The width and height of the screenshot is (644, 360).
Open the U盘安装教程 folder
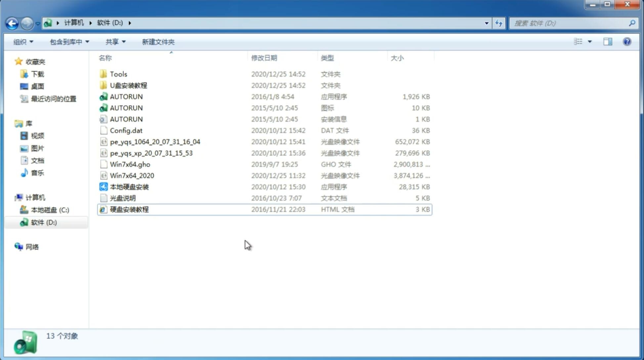click(129, 85)
